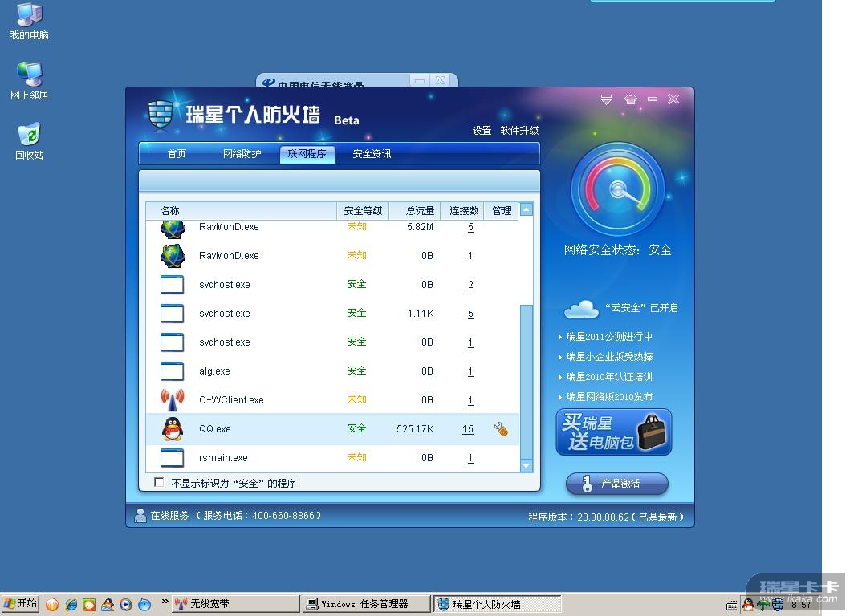The image size is (854, 616).
Task: Click the orange ball quick launch icon
Action: [52, 605]
